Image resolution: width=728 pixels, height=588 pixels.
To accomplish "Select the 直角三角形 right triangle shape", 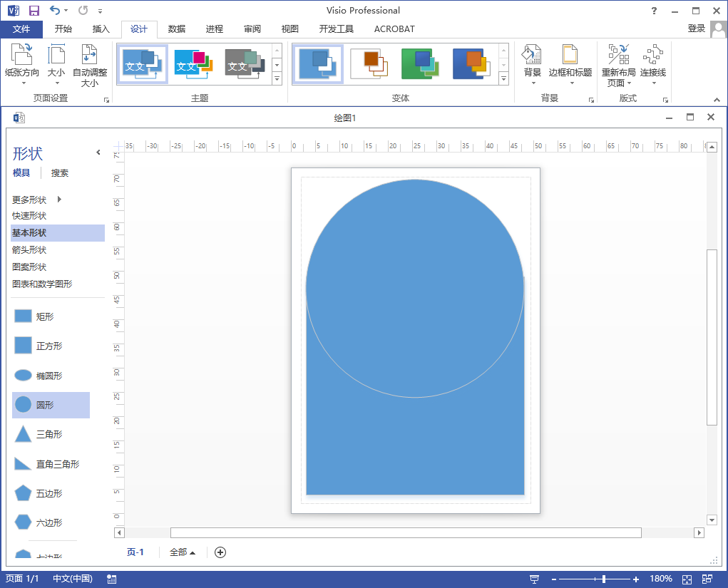I will 47,464.
